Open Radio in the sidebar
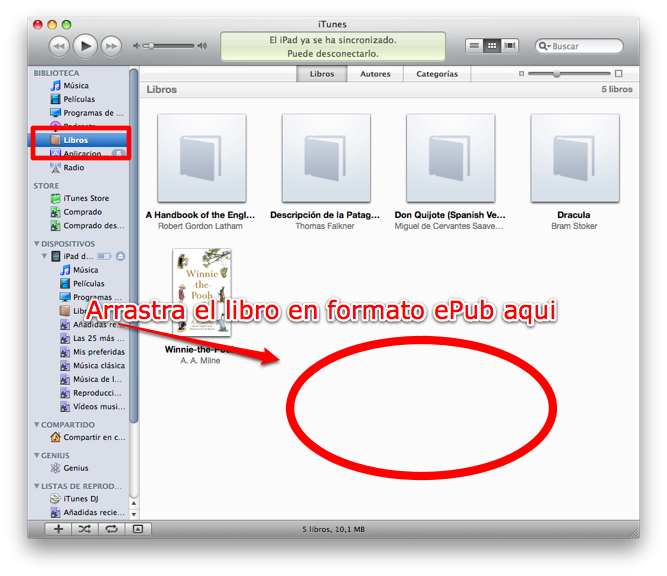Screen dimensions: 667x576 tap(67, 168)
